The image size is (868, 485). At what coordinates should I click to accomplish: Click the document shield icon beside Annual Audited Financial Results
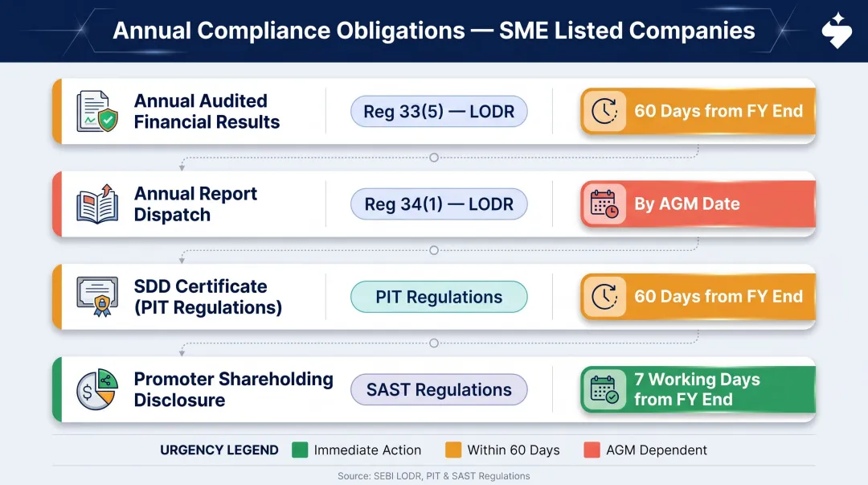coord(97,112)
